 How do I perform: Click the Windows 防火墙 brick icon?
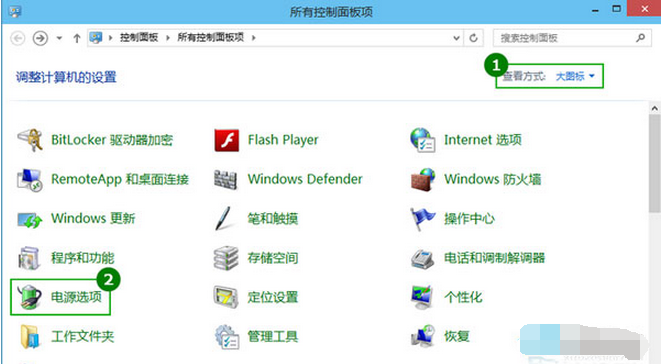pyautogui.click(x=423, y=180)
